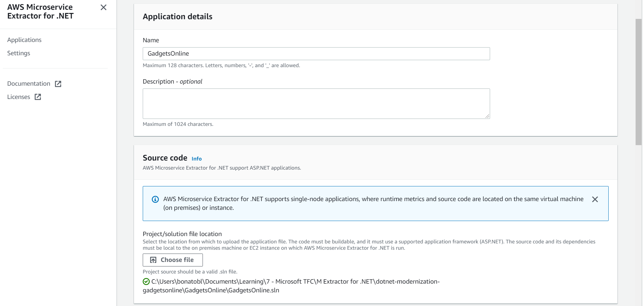This screenshot has height=306, width=644.
Task: Click the green checkmark beside the file path
Action: coord(146,282)
